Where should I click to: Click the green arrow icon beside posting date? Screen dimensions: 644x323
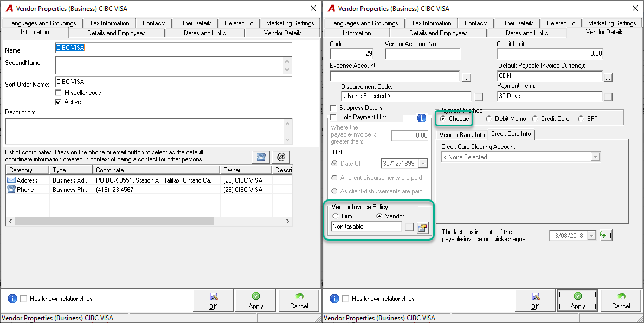click(x=606, y=235)
